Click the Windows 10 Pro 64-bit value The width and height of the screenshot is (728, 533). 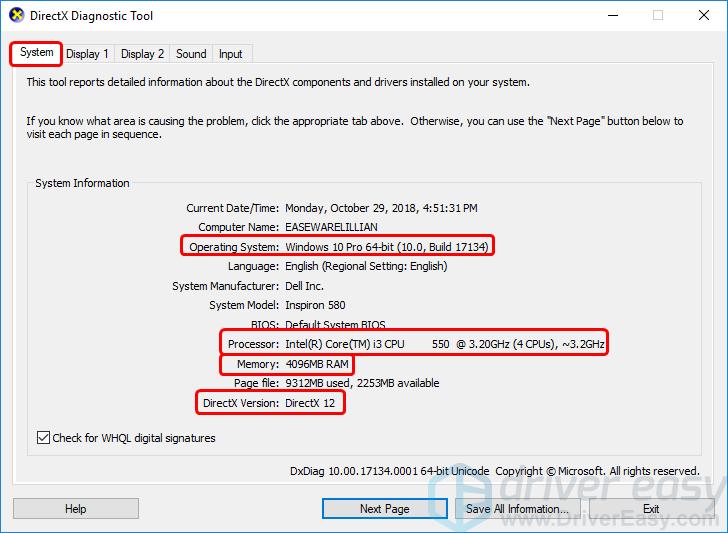coord(387,247)
